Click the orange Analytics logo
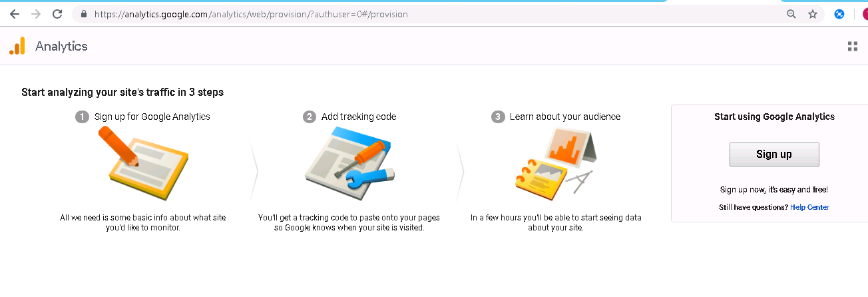This screenshot has height=297, width=868. (x=17, y=46)
